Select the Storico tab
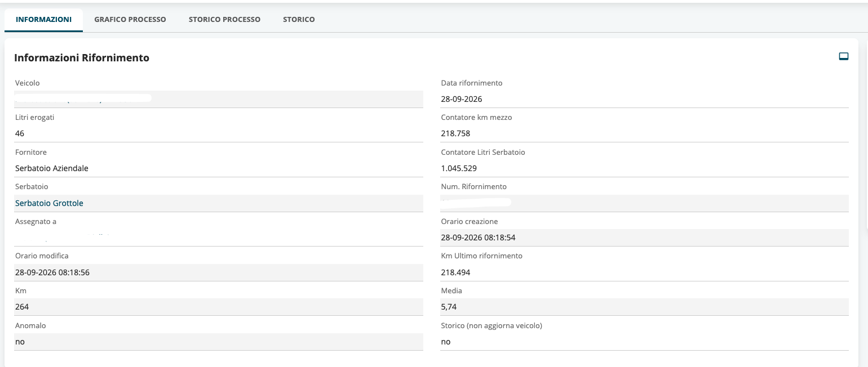This screenshot has width=868, height=367. click(x=299, y=20)
